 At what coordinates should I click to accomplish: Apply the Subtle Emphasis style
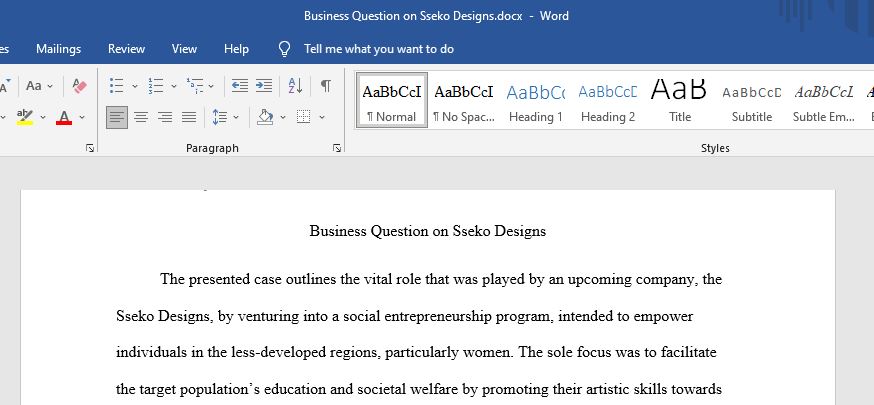[x=824, y=100]
